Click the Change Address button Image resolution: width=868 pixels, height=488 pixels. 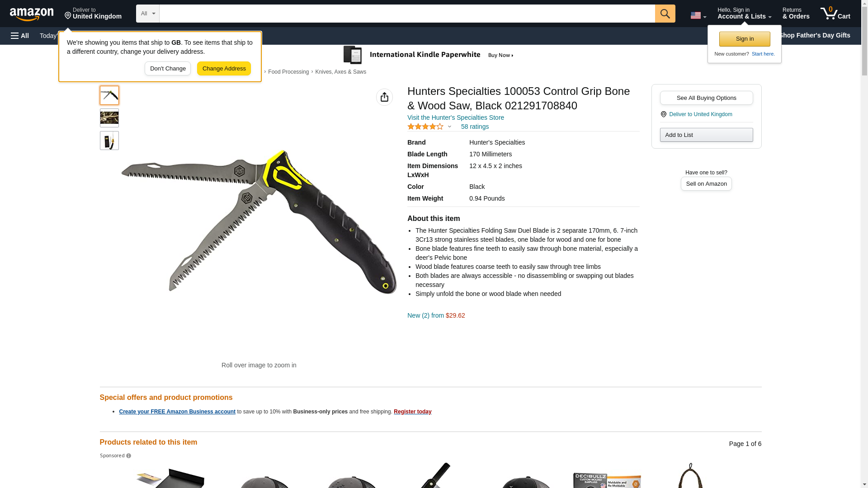click(x=224, y=69)
